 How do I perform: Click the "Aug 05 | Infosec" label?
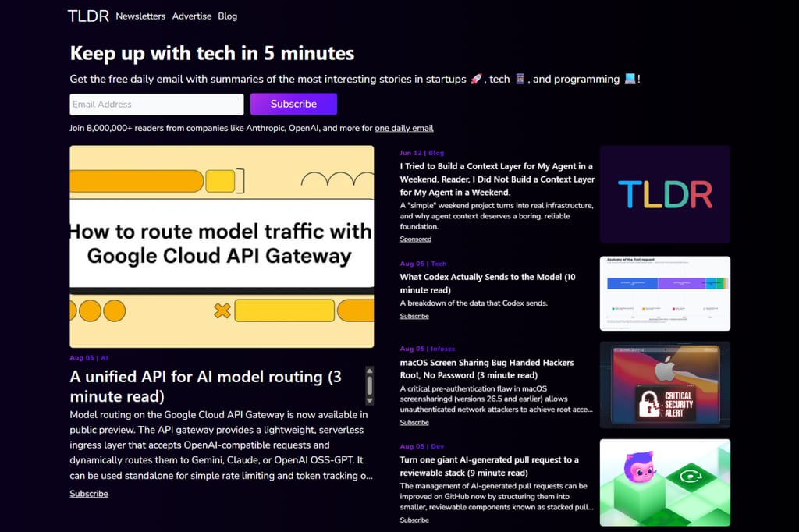[428, 349]
